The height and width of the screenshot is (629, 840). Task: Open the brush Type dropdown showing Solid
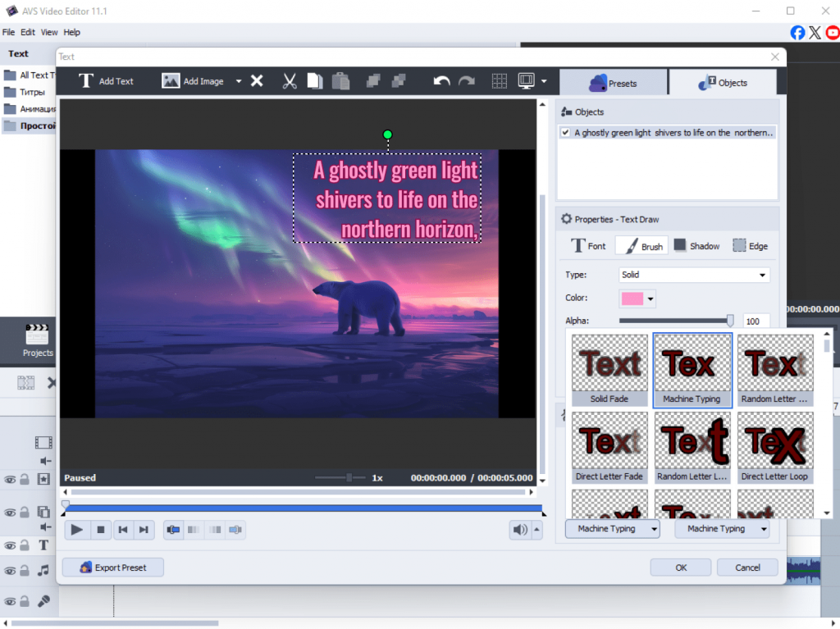[x=694, y=275]
